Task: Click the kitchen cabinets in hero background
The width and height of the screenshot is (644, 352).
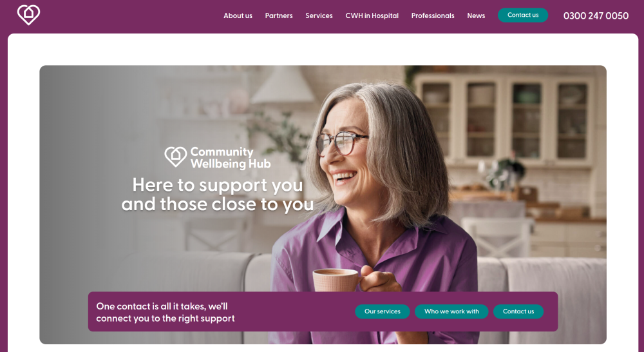Action: [x=505, y=119]
